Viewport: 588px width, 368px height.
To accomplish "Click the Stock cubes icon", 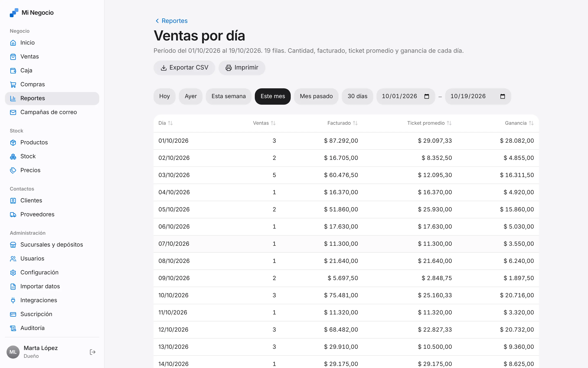I will pos(13,156).
